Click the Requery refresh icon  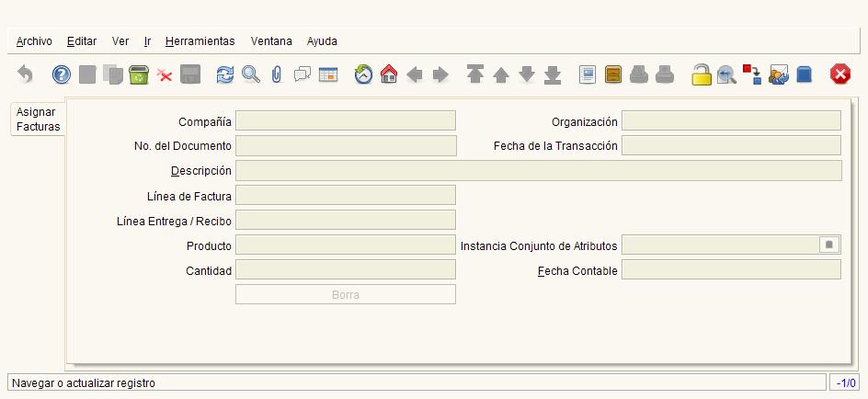coord(224,74)
